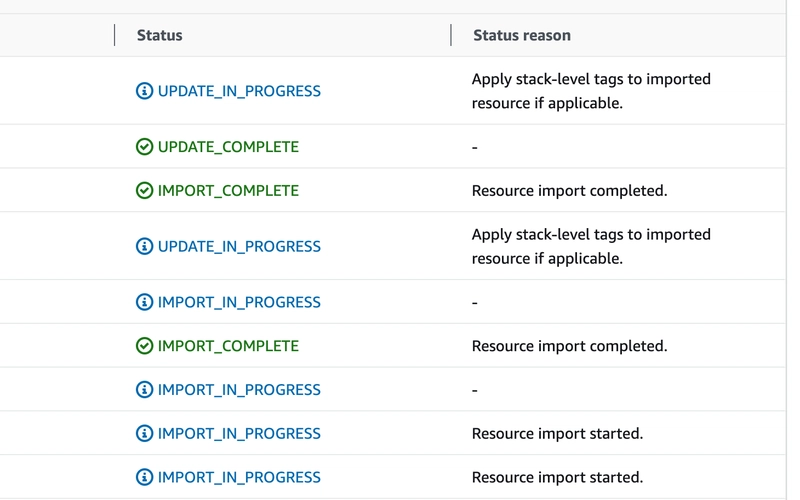Viewport: 800px width, 500px height.
Task: Click checkmark icon beside first IMPORT_COMPLETE row
Action: pos(144,191)
